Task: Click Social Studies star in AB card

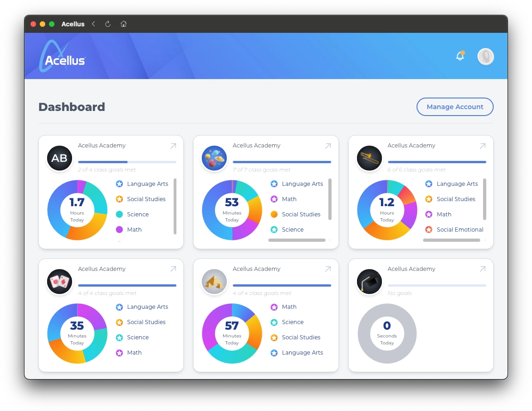Action: [x=120, y=199]
